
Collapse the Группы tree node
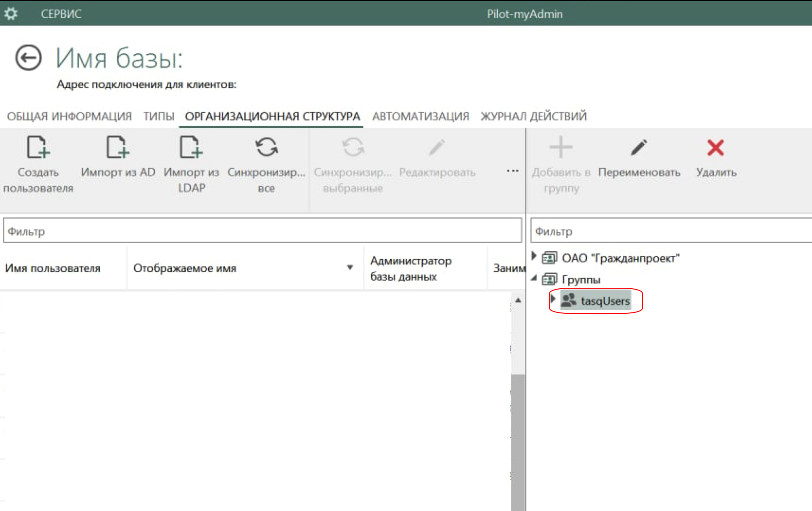(534, 278)
